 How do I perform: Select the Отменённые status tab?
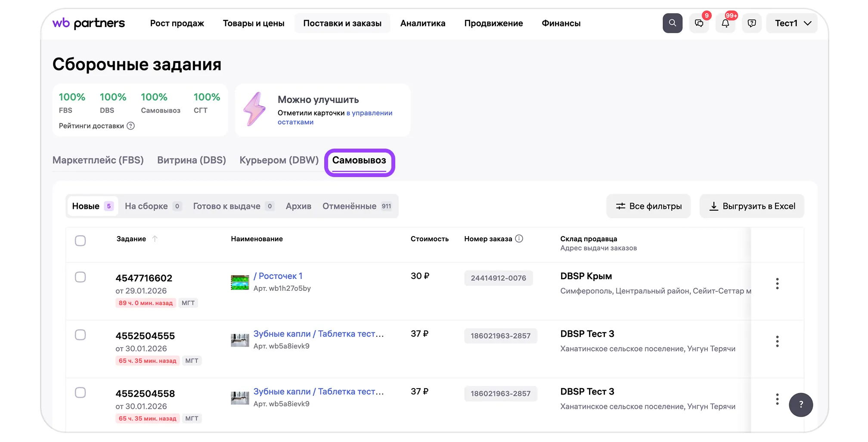[349, 206]
